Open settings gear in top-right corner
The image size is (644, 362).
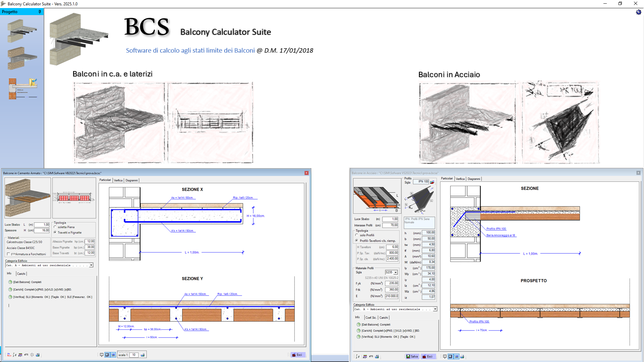638,12
